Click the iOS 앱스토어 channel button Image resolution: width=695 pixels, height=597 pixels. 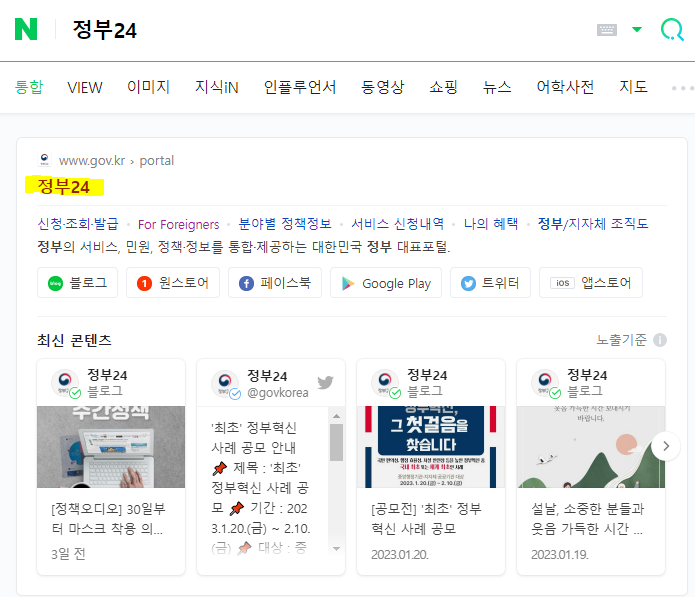pyautogui.click(x=591, y=283)
